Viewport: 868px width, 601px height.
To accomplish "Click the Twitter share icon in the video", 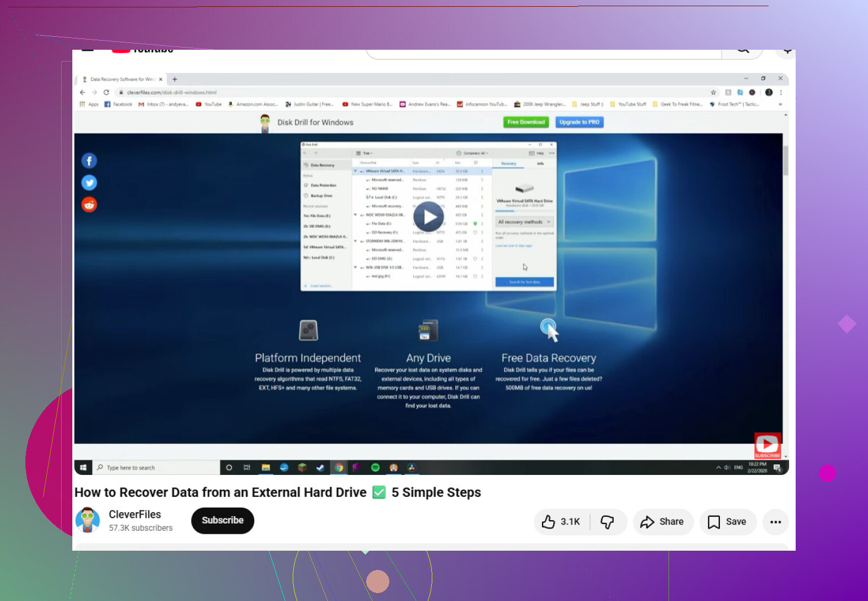I will click(x=89, y=183).
